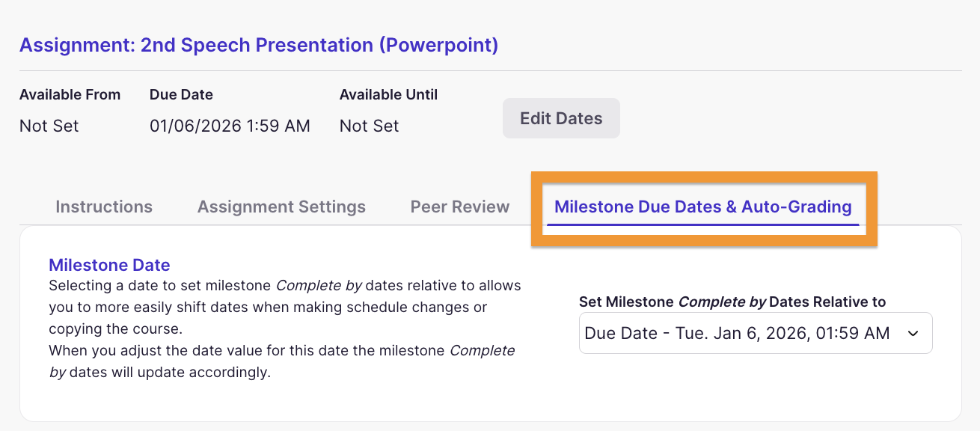Click the Due Date value 01/06/2026 1:59 AM
Image resolution: width=980 pixels, height=431 pixels.
230,126
